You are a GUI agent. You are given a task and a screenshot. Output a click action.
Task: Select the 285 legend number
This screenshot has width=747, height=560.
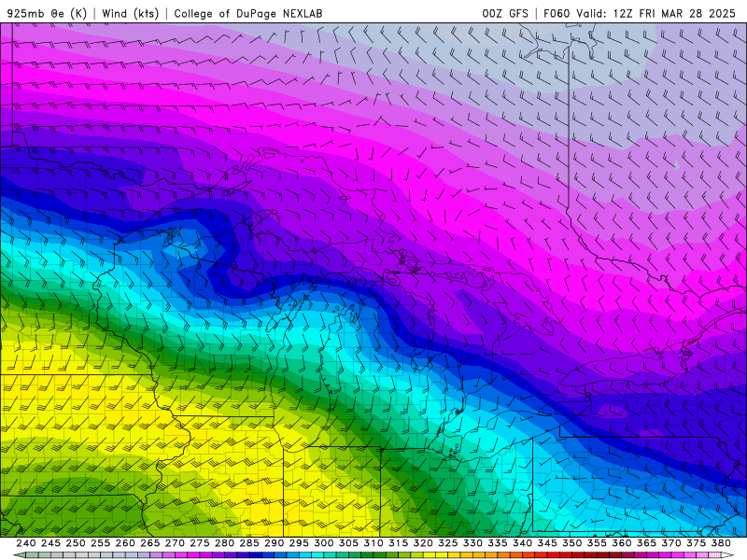pyautogui.click(x=249, y=543)
